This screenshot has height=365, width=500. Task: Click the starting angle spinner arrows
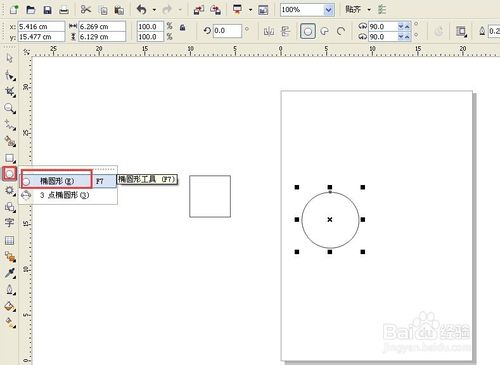tap(404, 26)
